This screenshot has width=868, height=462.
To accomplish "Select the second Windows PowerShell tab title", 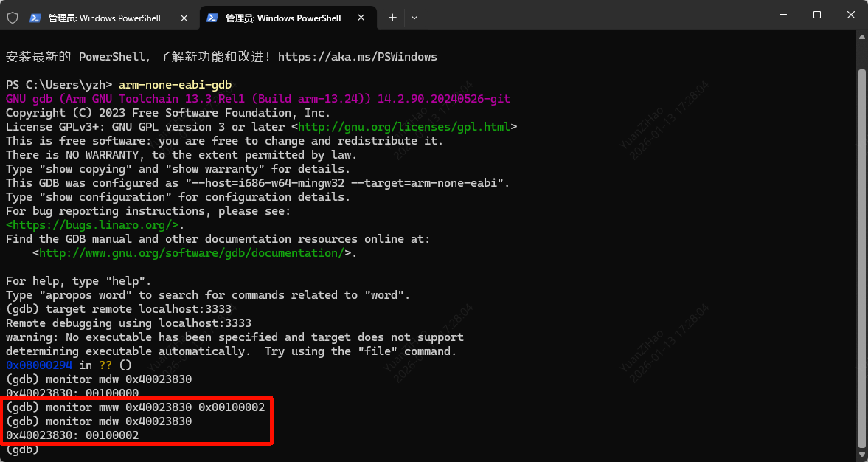I will click(x=283, y=18).
